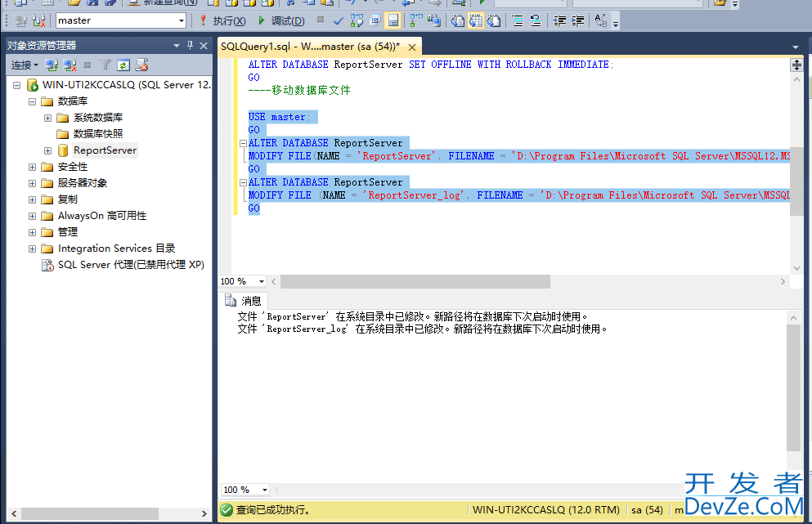The width and height of the screenshot is (812, 524).
Task: Toggle auto-hide pin of 对象资源管理器 panel
Action: pyautogui.click(x=190, y=46)
